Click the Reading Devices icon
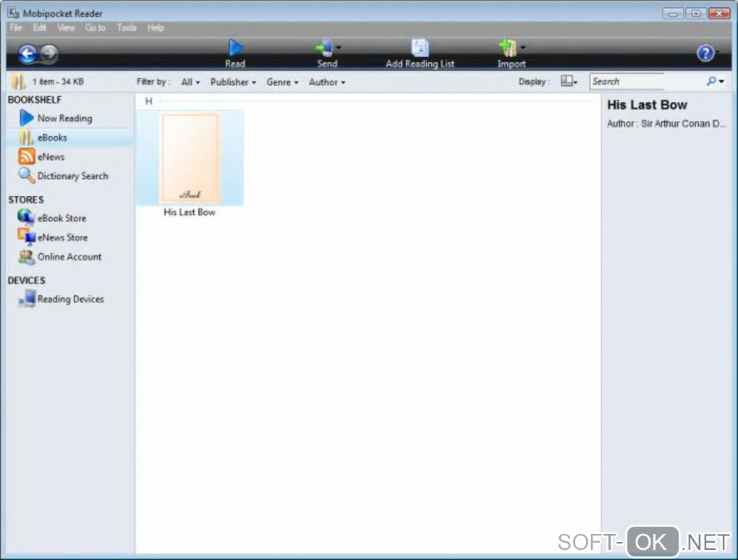The height and width of the screenshot is (560, 738). coord(27,299)
